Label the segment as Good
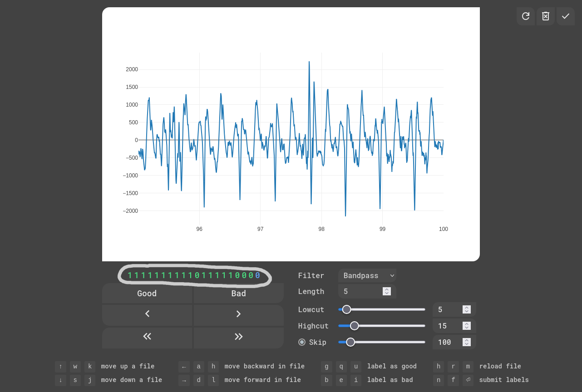This screenshot has width=582, height=392. 147,294
